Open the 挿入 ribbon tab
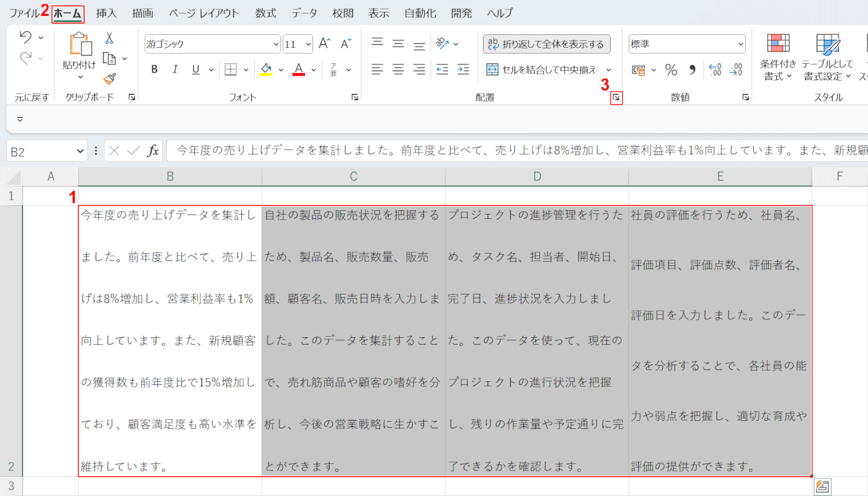The width and height of the screenshot is (868, 496). (x=106, y=13)
